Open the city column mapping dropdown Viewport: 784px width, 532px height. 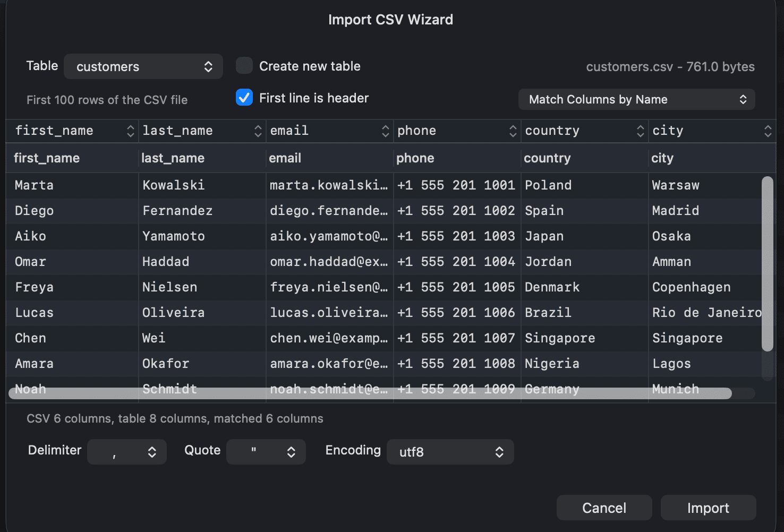pos(712,131)
